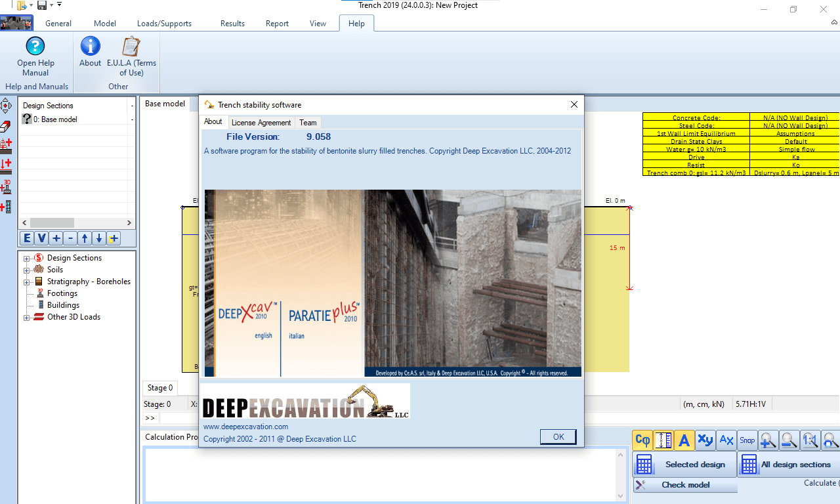Toggle the Xy coordinates display
This screenshot has width=840, height=504.
point(705,440)
